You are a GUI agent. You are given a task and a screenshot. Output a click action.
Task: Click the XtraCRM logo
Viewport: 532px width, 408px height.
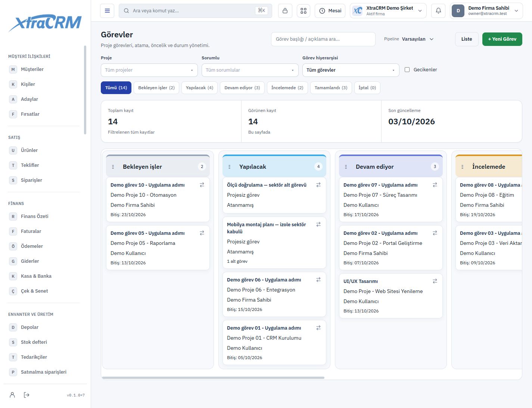(45, 23)
